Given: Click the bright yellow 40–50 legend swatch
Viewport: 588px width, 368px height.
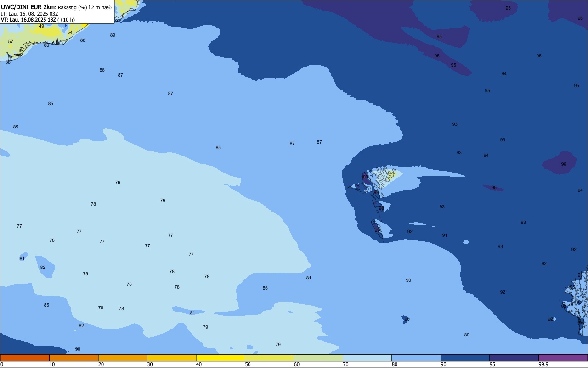Looking at the screenshot, I should 220,357.
